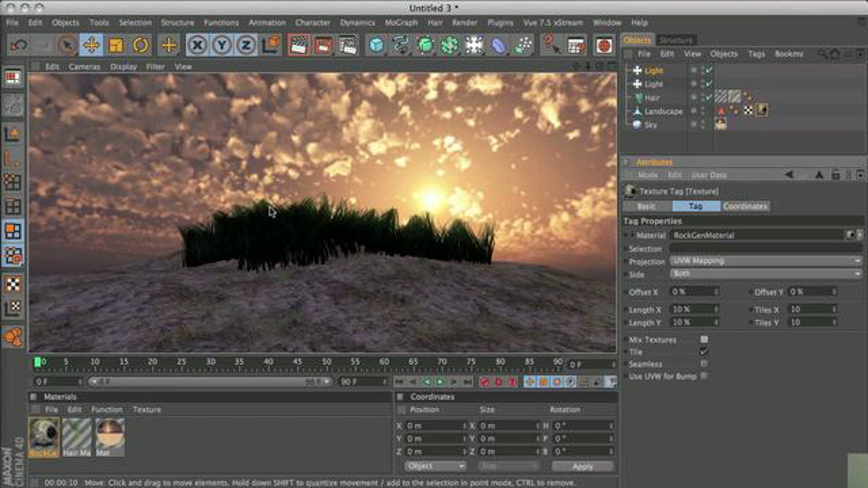Toggle the first Light's enable checkmark
This screenshot has width=868, height=488.
[709, 70]
